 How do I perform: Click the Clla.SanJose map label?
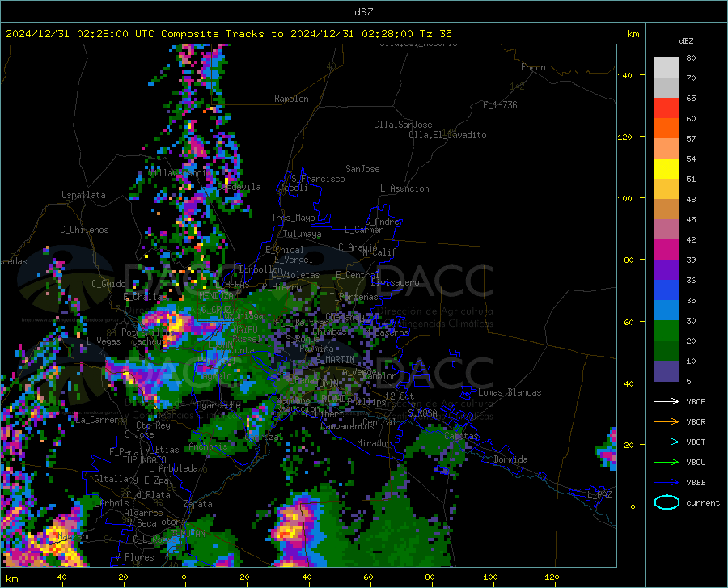(403, 125)
